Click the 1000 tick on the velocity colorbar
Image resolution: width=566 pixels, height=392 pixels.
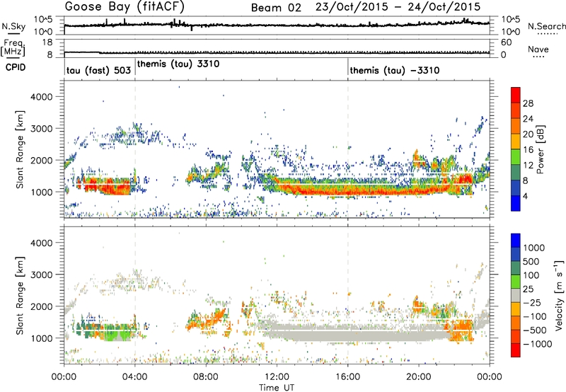tap(534, 248)
